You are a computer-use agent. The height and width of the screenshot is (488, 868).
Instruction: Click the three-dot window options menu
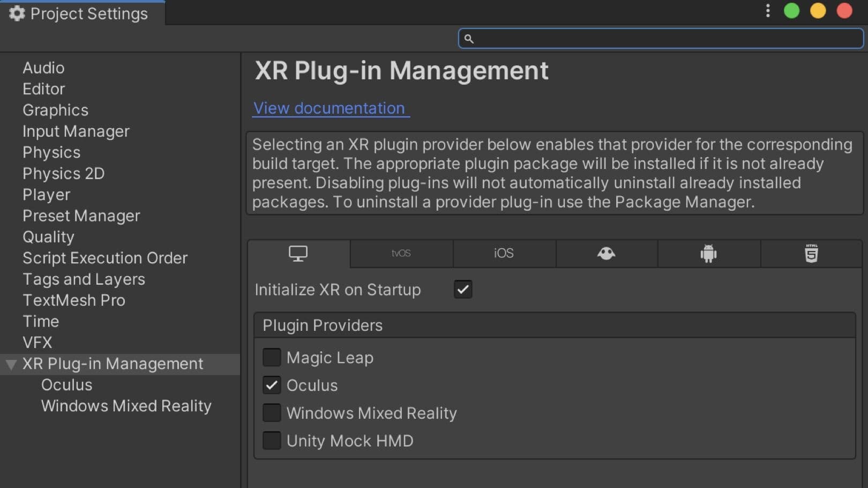pos(768,11)
